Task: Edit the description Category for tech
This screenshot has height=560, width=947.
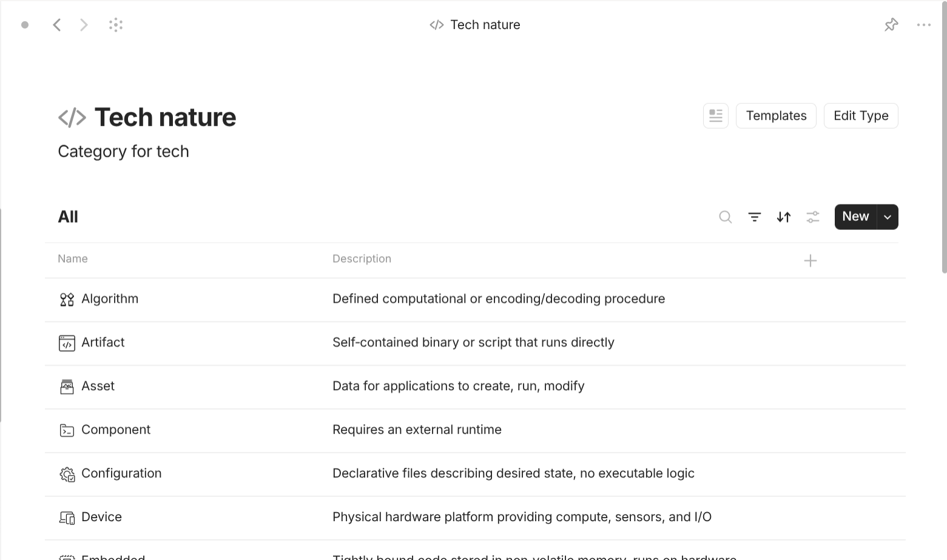Action: (x=123, y=151)
